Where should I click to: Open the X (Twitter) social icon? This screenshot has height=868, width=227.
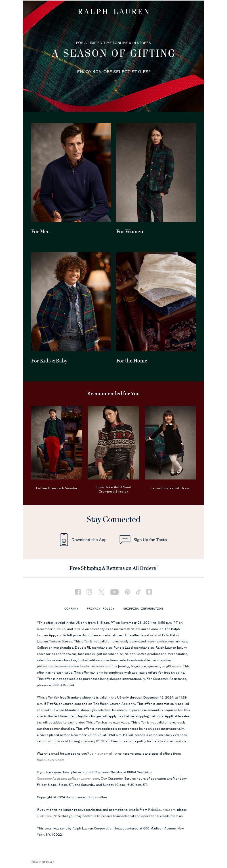coord(101,592)
